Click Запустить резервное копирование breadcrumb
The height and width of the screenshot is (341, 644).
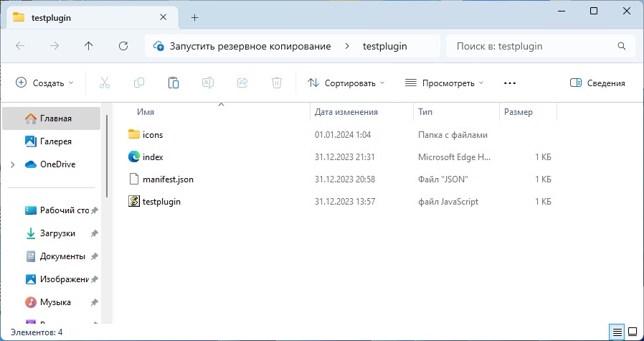tap(250, 46)
